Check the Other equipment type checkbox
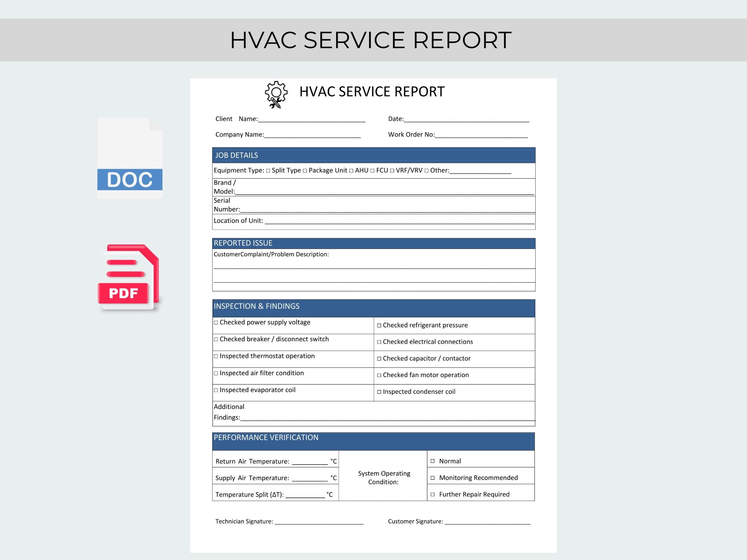Screen dimensions: 747x560 tap(426, 171)
